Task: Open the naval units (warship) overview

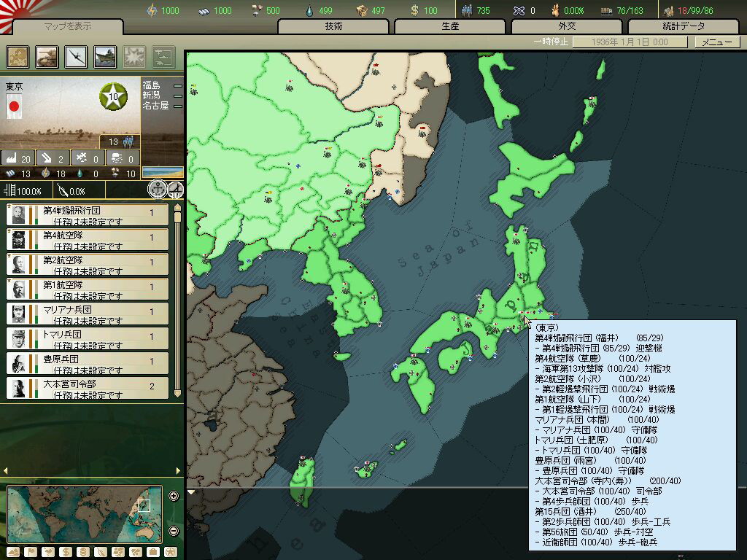Action: [106, 57]
